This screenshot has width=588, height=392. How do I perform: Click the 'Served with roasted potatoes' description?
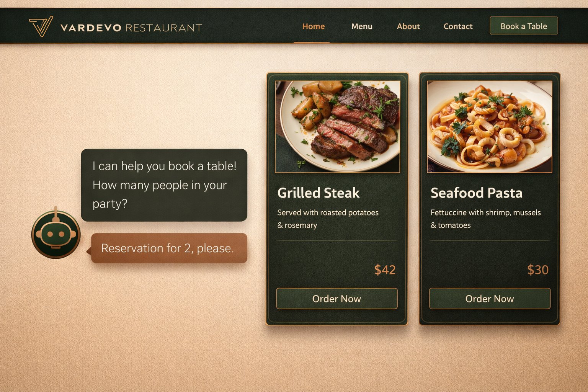pyautogui.click(x=328, y=219)
